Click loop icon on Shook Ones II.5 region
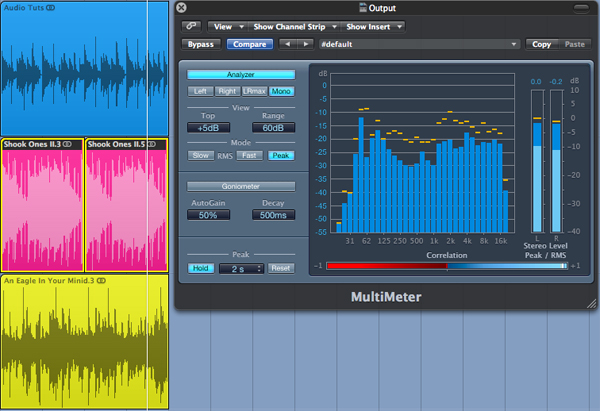This screenshot has height=411, width=600. (x=152, y=144)
